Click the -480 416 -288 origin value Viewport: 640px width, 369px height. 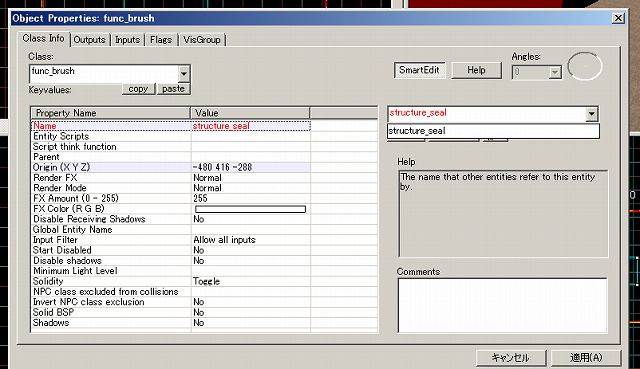222,167
